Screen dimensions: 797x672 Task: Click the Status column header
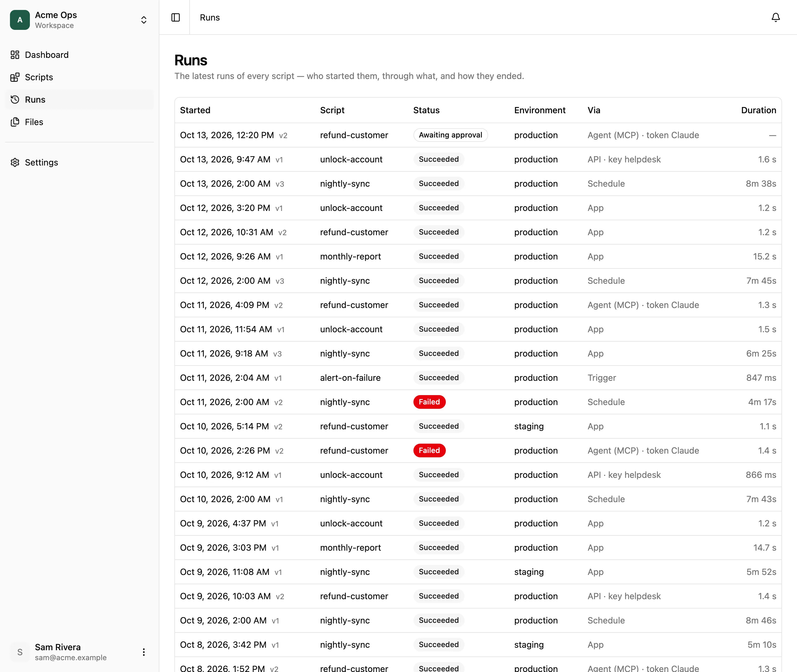pyautogui.click(x=426, y=110)
